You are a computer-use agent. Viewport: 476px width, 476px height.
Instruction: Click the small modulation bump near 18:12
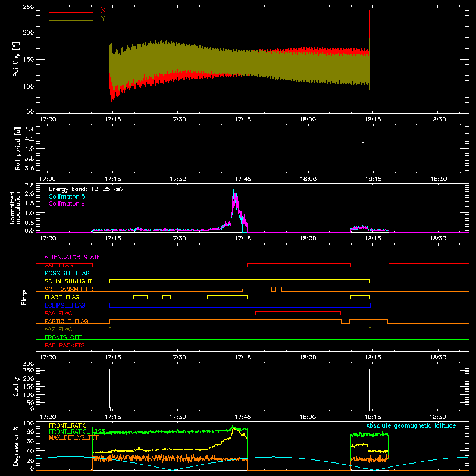[x=360, y=227]
